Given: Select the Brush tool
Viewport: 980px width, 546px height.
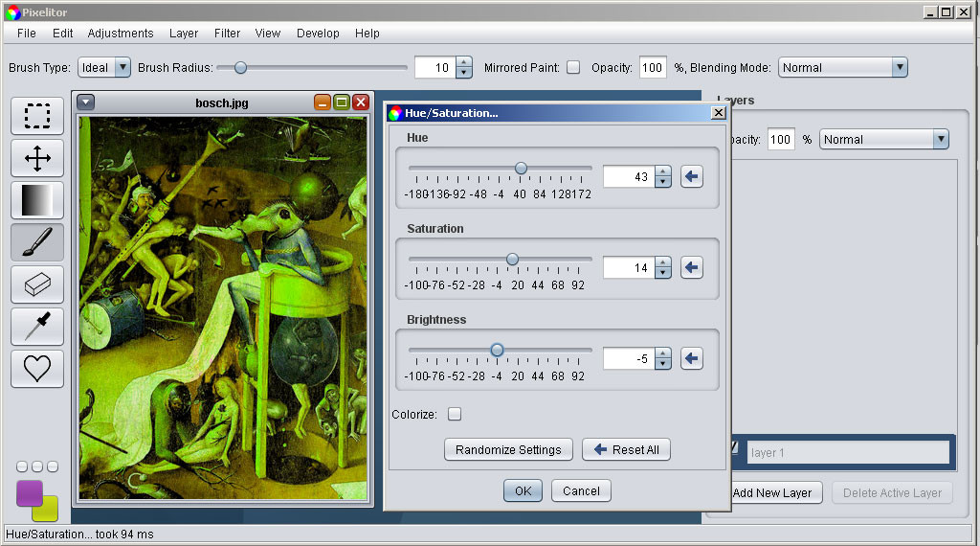Looking at the screenshot, I should [37, 242].
